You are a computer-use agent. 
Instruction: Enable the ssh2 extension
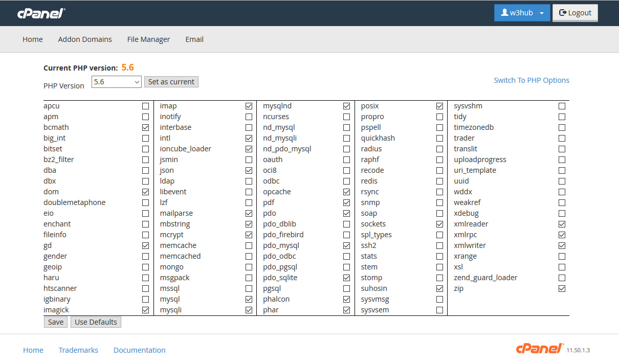point(440,245)
